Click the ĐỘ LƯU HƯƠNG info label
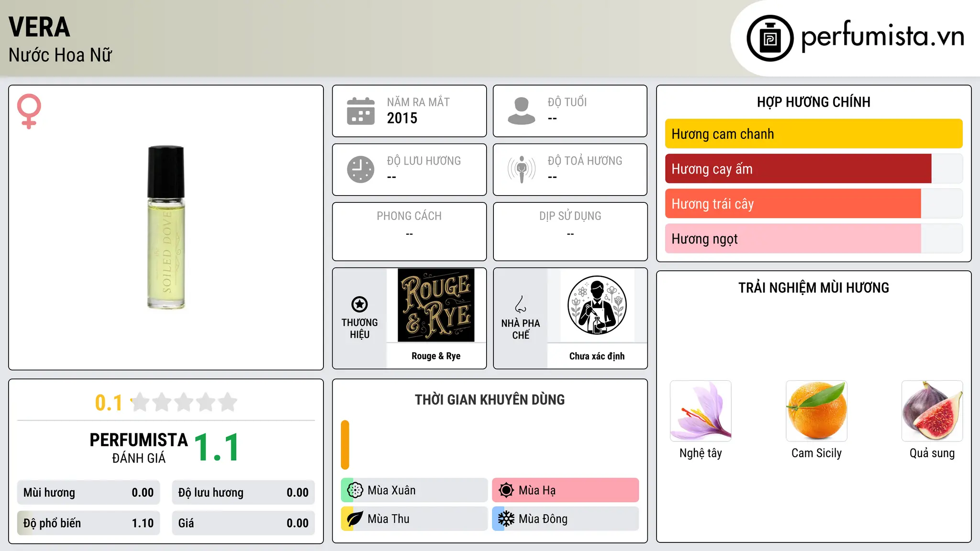Image resolution: width=980 pixels, height=551 pixels. coord(423,161)
